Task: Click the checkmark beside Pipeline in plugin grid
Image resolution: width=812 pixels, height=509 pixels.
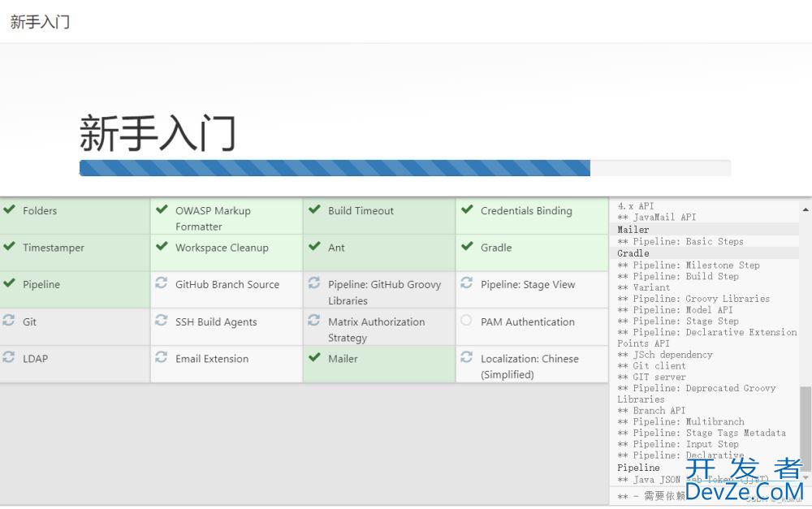Action: 9,283
